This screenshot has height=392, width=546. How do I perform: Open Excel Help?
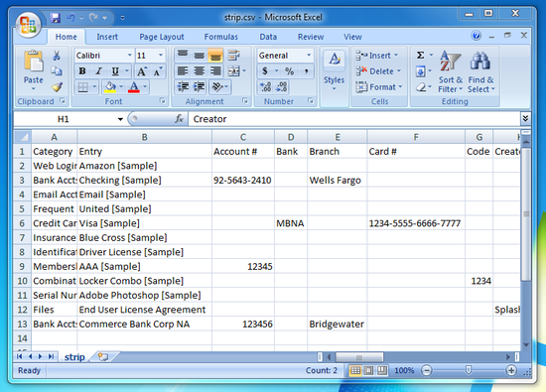click(x=476, y=36)
